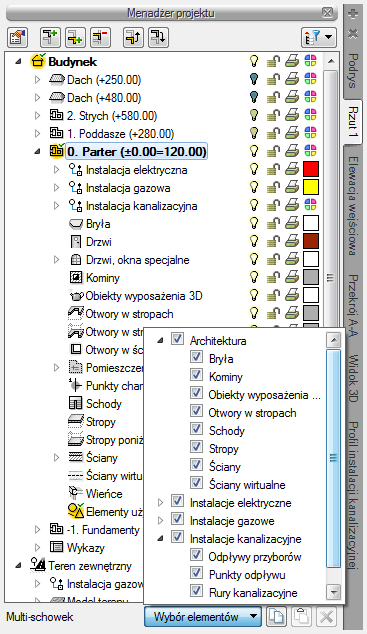Click paste from multi-clipboard icon
Image resolution: width=367 pixels, height=634 pixels.
(x=301, y=617)
